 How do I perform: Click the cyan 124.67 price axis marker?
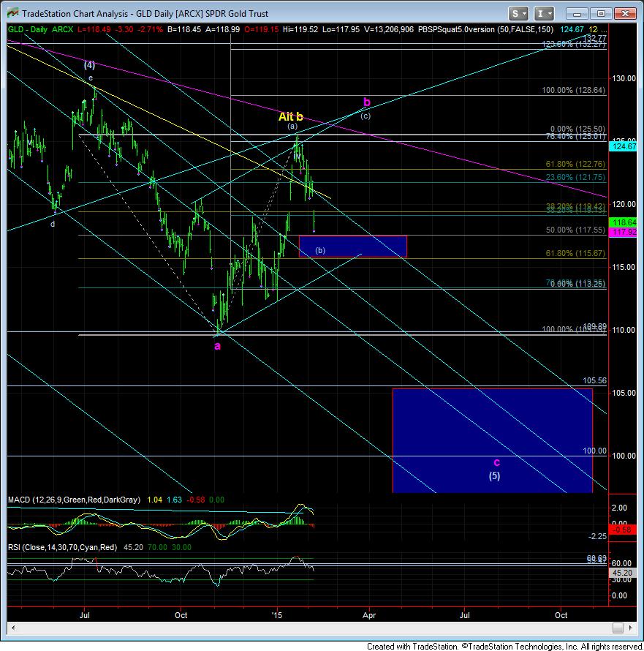[624, 146]
